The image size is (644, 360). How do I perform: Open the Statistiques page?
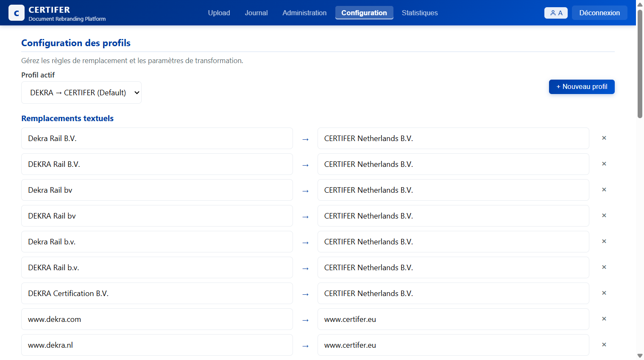[420, 13]
